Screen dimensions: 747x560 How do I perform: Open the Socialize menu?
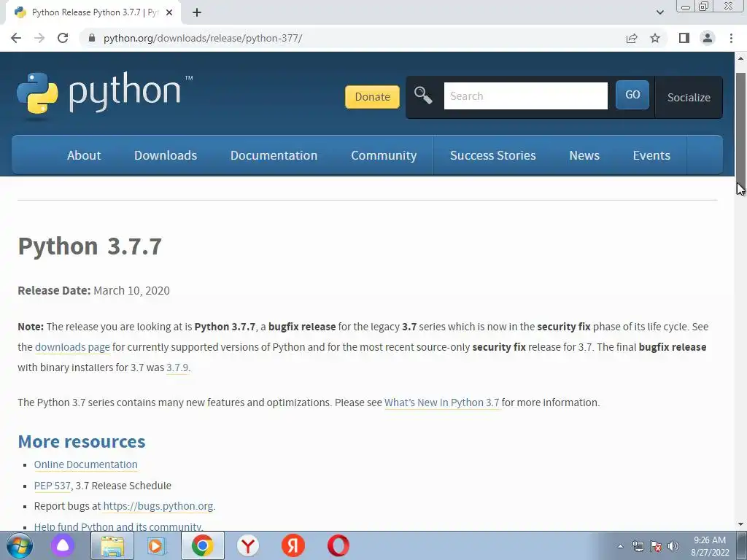point(689,97)
